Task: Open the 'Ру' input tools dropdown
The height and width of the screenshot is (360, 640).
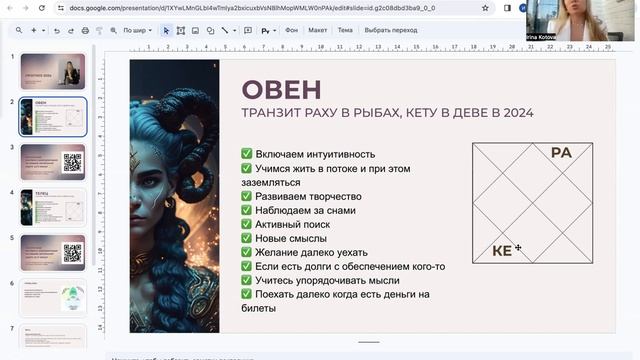Action: pos(269,31)
